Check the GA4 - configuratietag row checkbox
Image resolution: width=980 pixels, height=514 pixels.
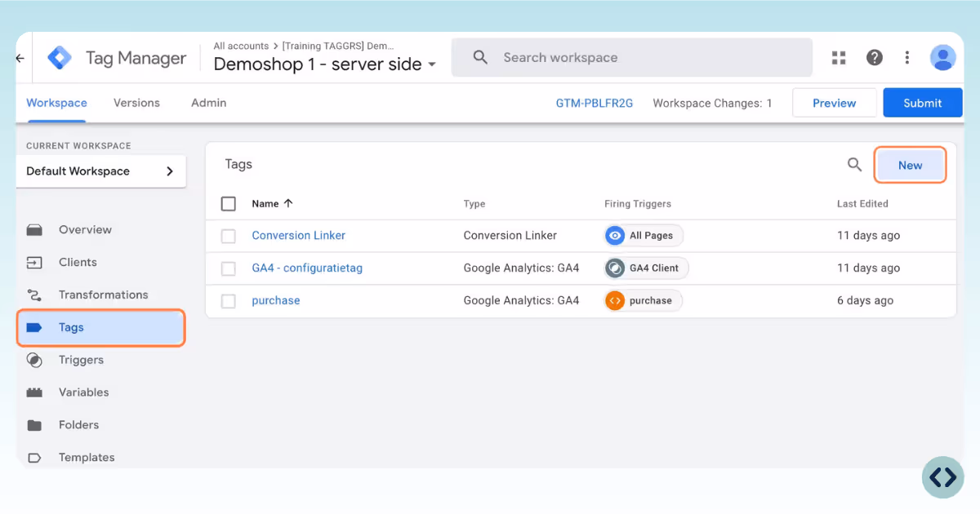229,268
